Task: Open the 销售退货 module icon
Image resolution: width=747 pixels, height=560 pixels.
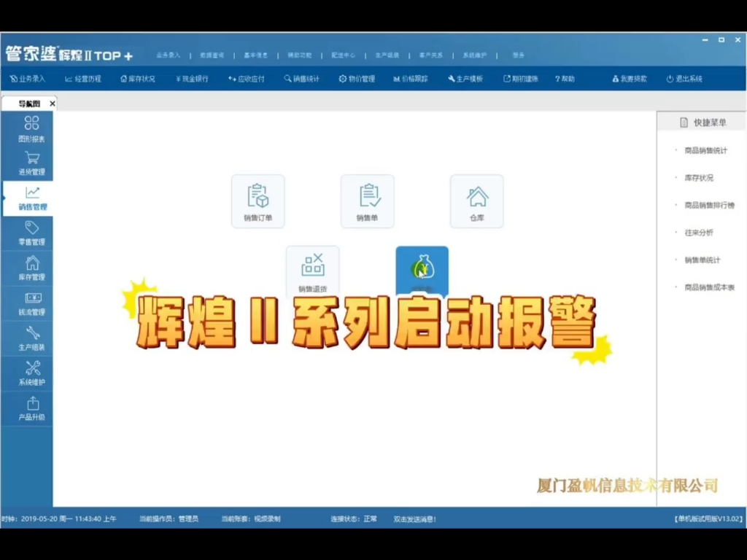Action: point(312,271)
